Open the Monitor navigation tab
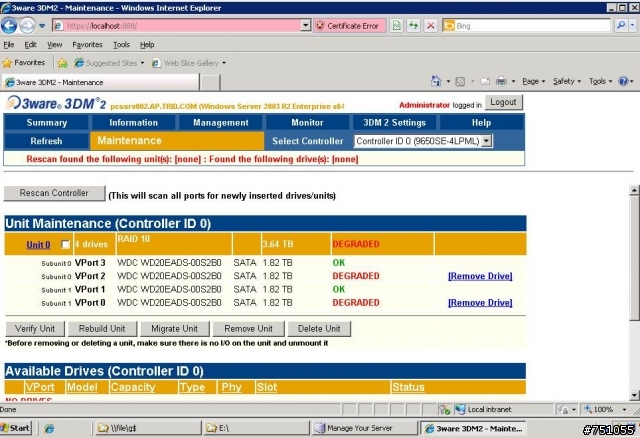 (x=307, y=122)
